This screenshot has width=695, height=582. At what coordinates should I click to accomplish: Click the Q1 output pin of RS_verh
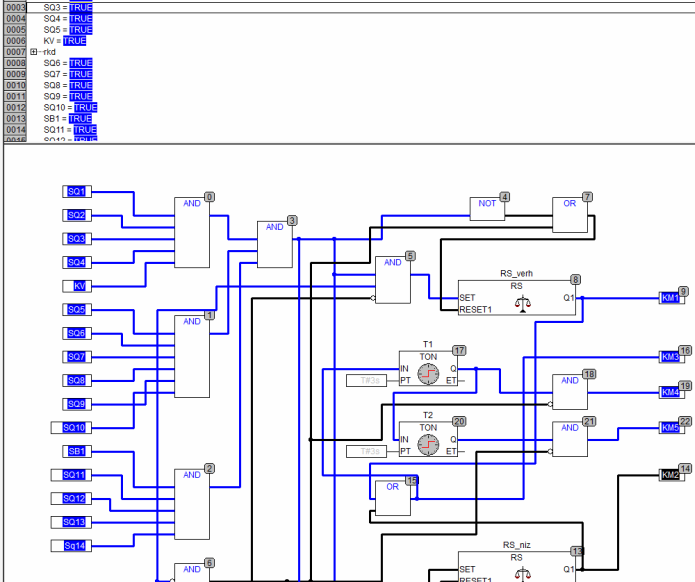(x=569, y=298)
